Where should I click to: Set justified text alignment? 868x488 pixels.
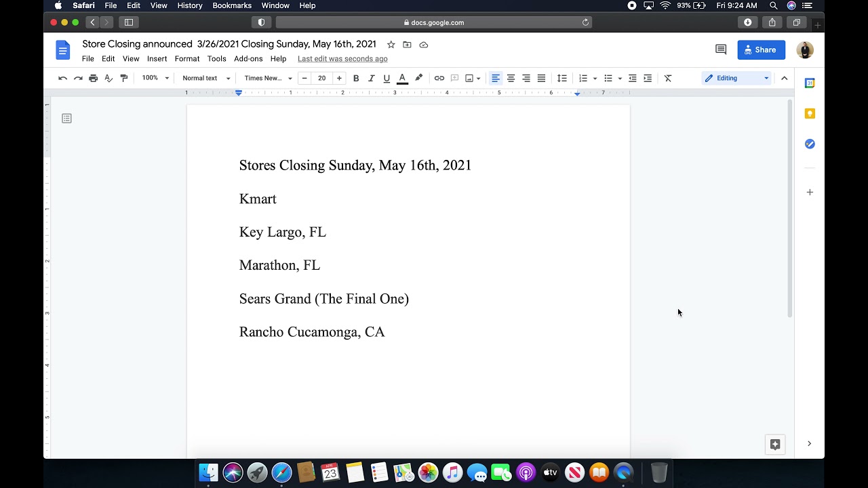click(541, 78)
